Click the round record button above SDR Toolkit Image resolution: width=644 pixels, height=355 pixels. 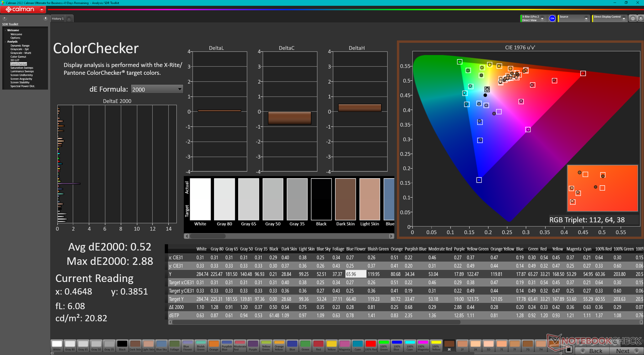click(5, 18)
